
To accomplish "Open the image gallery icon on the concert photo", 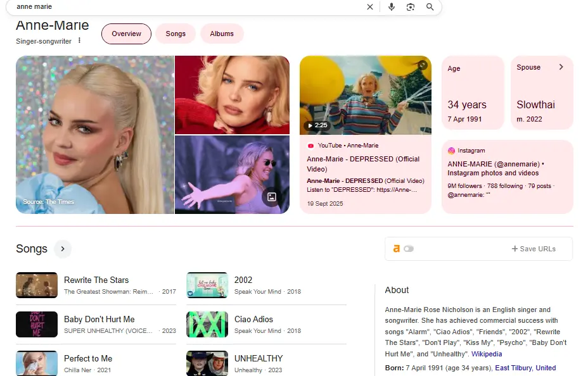I will click(271, 197).
